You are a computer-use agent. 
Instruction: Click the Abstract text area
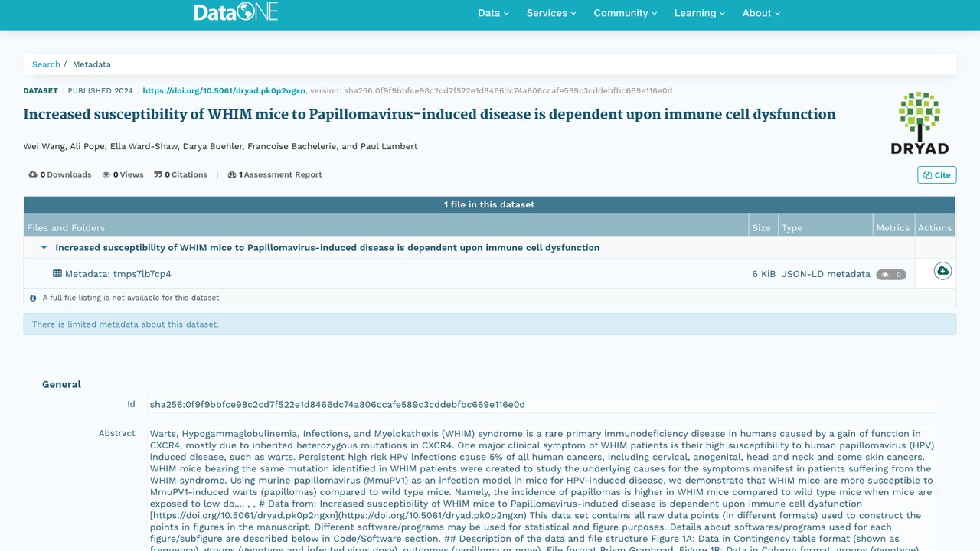tap(543, 490)
